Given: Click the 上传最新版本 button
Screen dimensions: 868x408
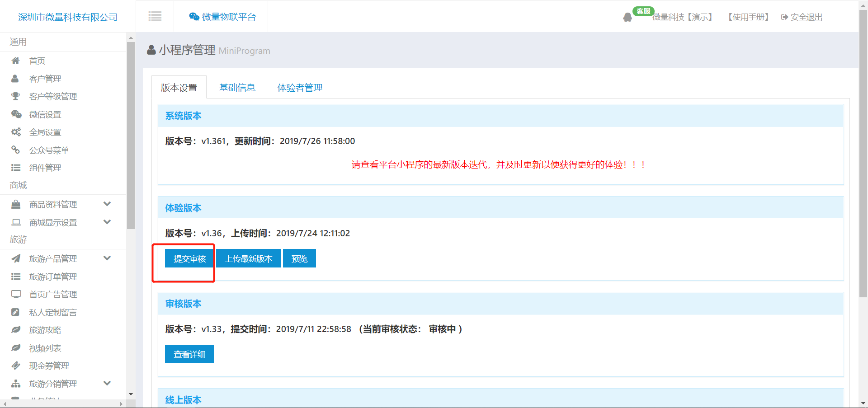Looking at the screenshot, I should (249, 258).
